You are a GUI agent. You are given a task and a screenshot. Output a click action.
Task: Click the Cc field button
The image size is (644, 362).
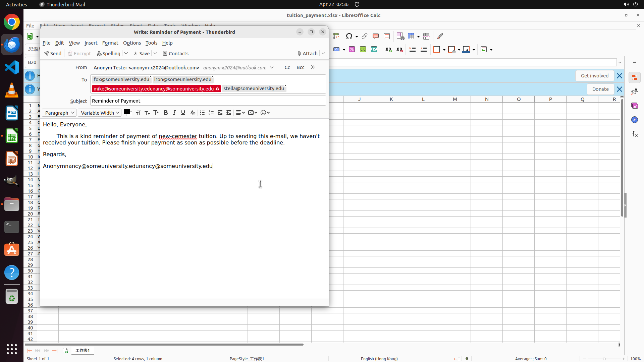pos(287,67)
